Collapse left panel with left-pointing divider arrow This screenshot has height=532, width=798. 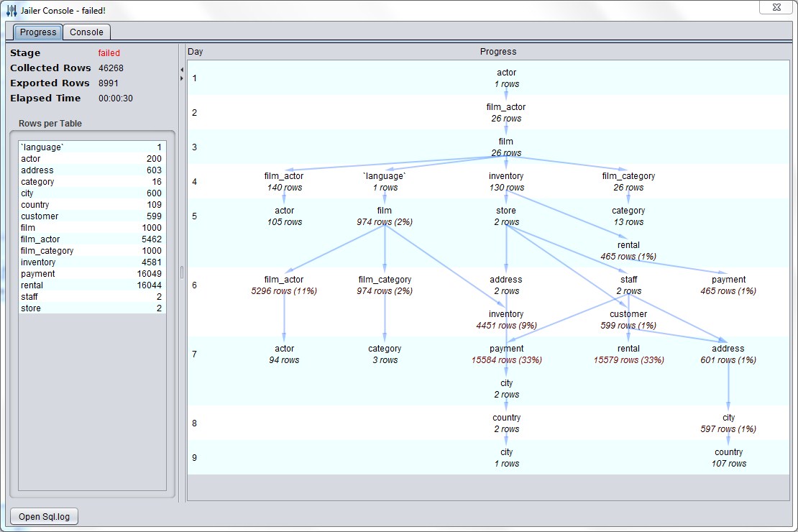coord(182,70)
